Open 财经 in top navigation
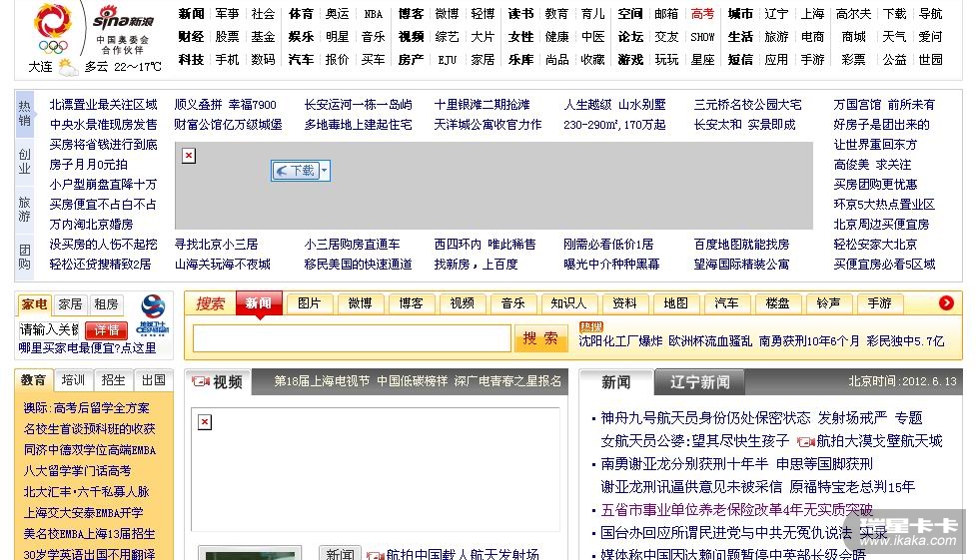 coord(191,37)
